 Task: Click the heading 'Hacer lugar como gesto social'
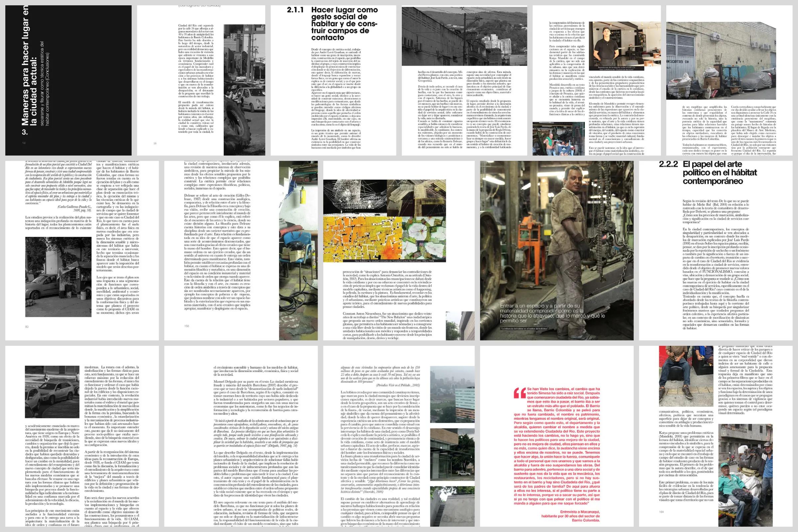(344, 24)
